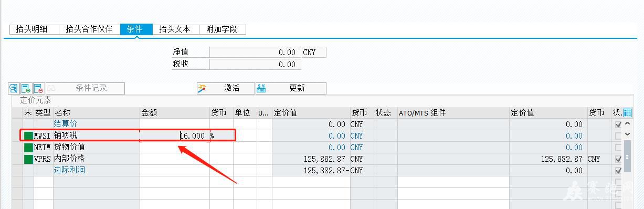Click the vertical scrollbar thumb of pricing table
Image resolution: width=644 pixels, height=209 pixels.
coord(627,156)
